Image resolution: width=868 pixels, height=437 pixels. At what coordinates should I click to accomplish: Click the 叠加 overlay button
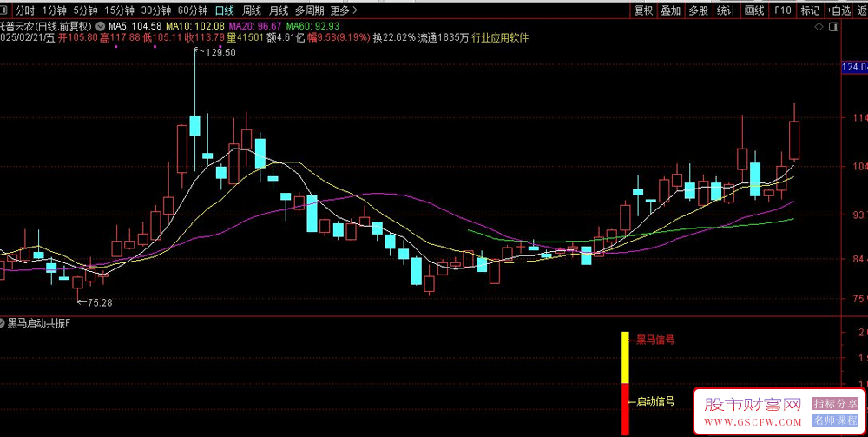tap(671, 10)
